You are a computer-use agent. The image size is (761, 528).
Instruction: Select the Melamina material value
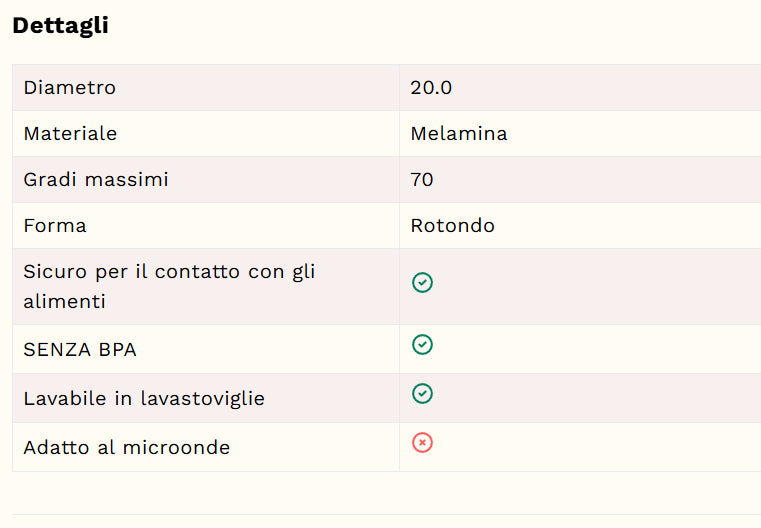pyautogui.click(x=459, y=133)
